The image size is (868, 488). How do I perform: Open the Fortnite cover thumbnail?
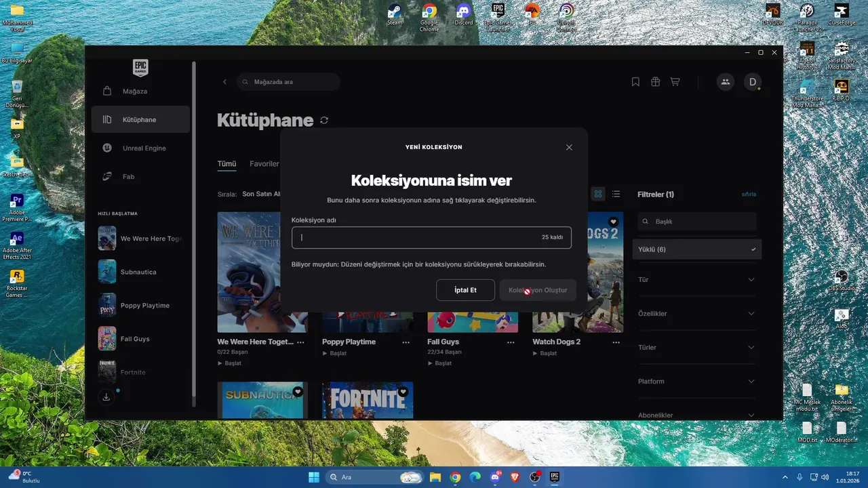coord(368,401)
